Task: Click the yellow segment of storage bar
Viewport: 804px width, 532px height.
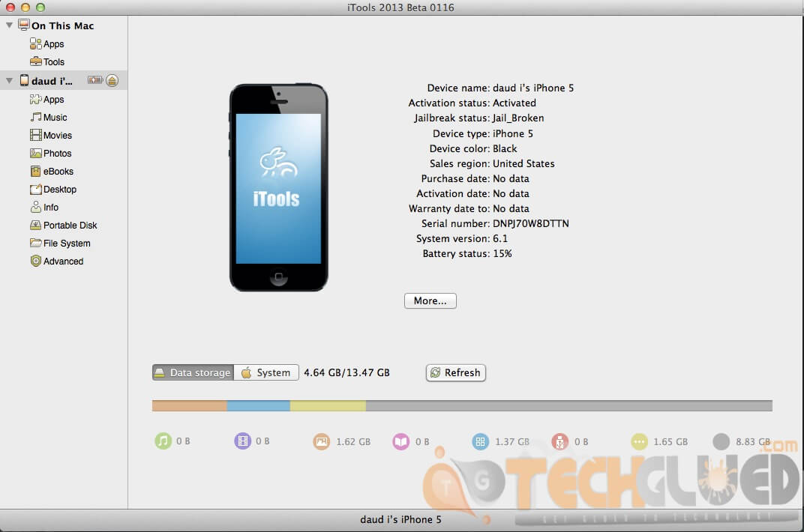Action: tap(328, 405)
